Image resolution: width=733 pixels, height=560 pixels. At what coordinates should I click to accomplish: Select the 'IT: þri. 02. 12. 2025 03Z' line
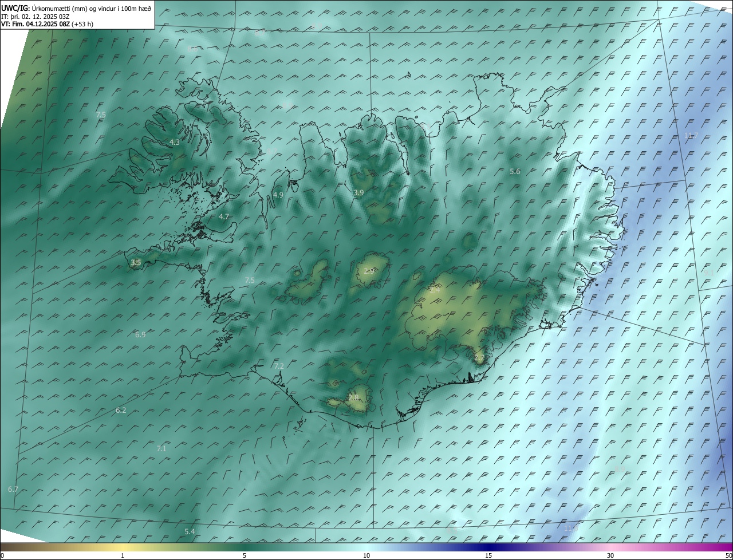pyautogui.click(x=36, y=17)
